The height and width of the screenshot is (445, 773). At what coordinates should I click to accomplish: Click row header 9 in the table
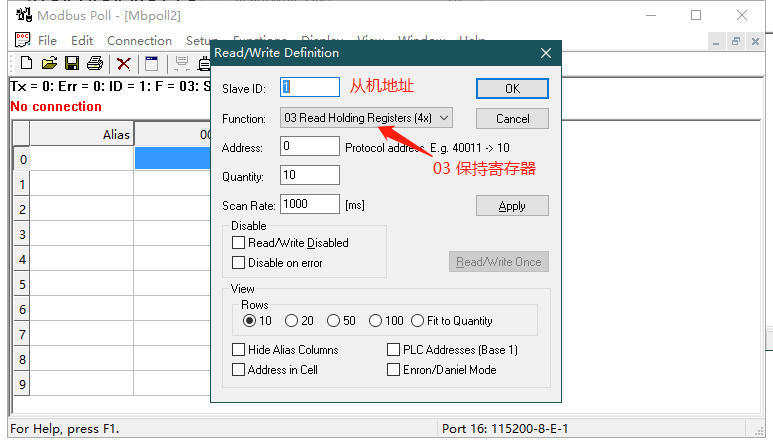(22, 384)
